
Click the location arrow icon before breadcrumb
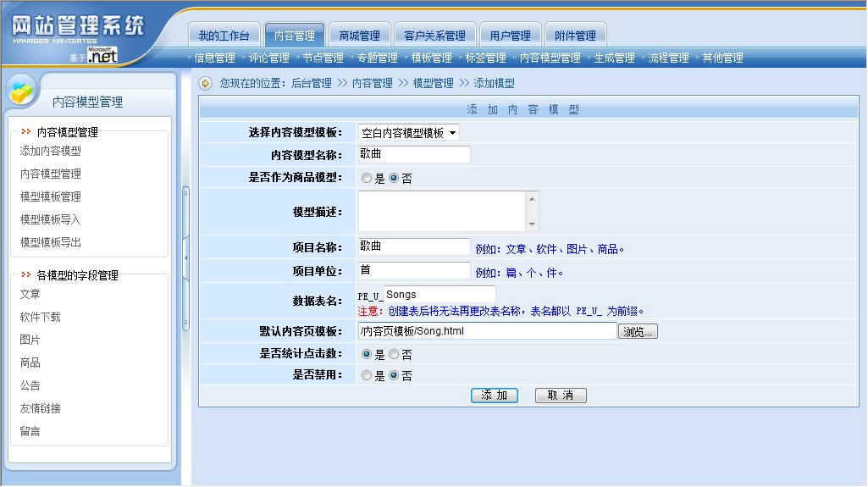tap(205, 83)
